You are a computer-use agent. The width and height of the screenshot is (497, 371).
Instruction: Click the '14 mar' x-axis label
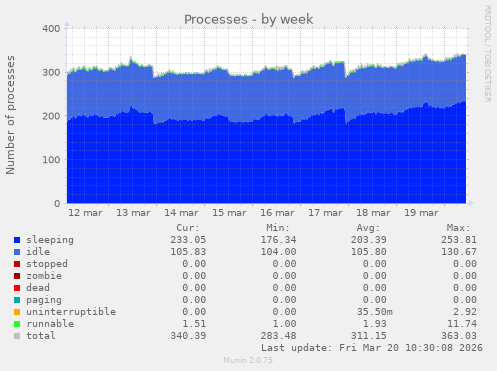coord(181,213)
